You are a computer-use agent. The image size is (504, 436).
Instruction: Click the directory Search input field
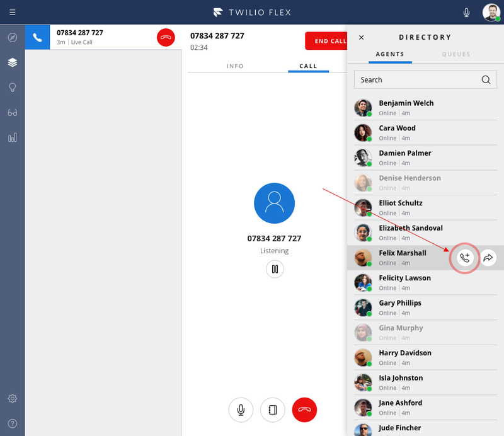coord(416,79)
